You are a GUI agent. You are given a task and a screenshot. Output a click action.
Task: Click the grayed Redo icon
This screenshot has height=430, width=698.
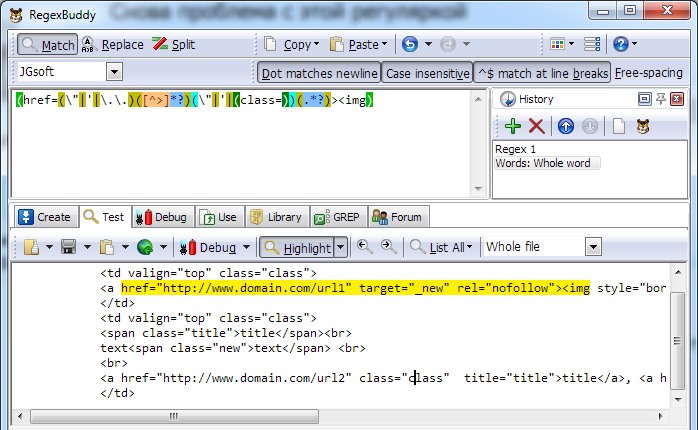tap(448, 44)
